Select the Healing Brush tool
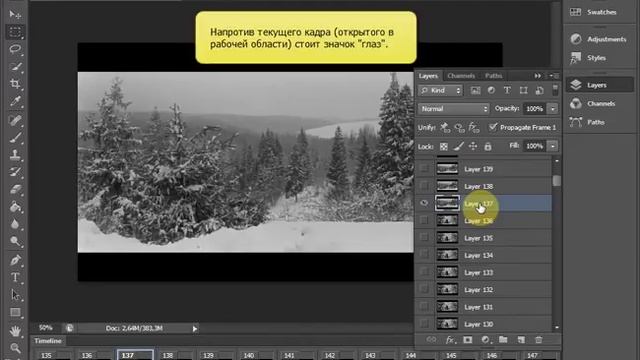Image resolution: width=640 pixels, height=360 pixels. click(x=15, y=120)
